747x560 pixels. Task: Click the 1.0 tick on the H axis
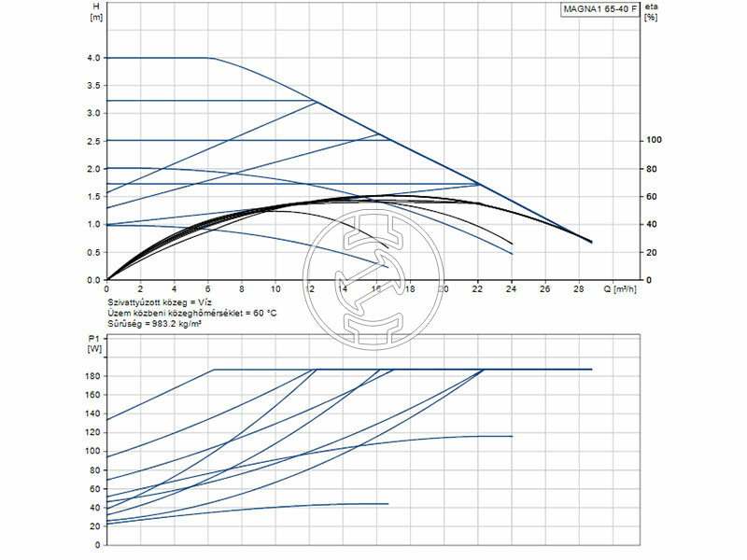[93, 224]
